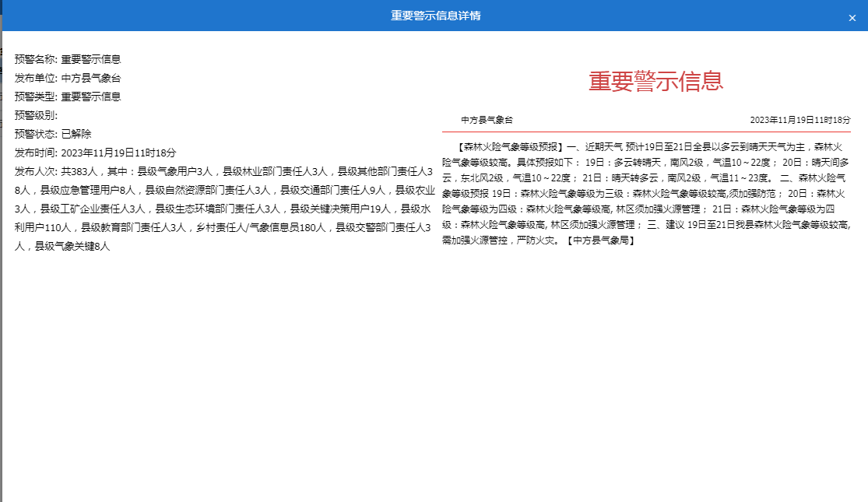Click 中方县气象台 above the red line

(x=487, y=120)
